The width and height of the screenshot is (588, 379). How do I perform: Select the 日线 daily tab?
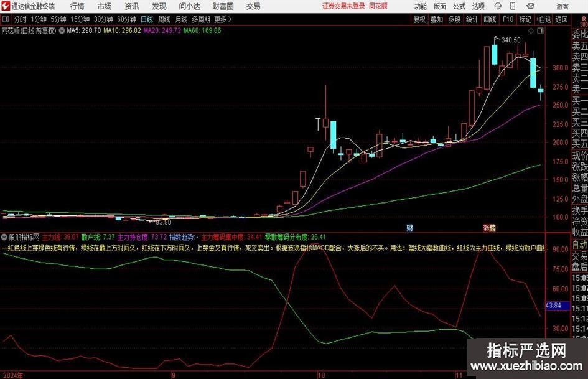pyautogui.click(x=147, y=19)
